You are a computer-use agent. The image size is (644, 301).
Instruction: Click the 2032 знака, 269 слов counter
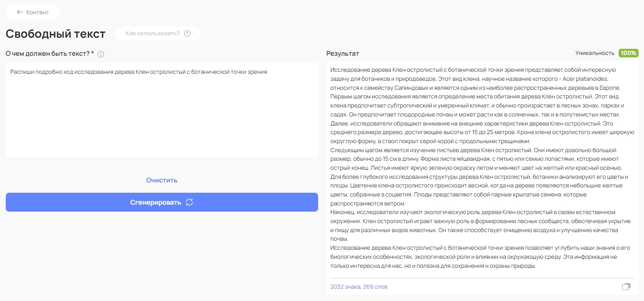click(x=359, y=287)
